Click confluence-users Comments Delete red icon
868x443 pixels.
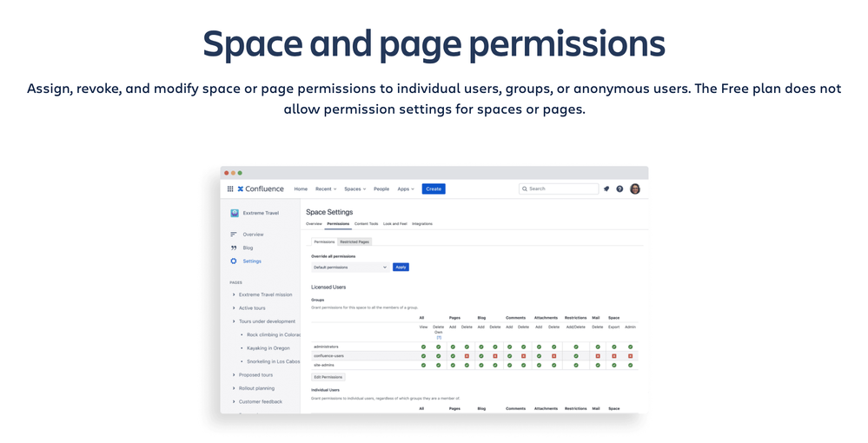click(x=523, y=355)
